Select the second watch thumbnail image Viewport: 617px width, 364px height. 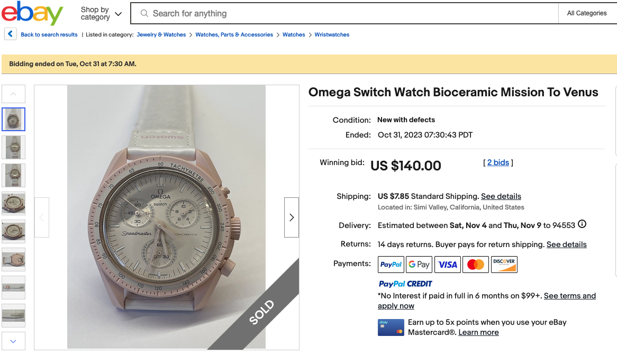pyautogui.click(x=14, y=147)
